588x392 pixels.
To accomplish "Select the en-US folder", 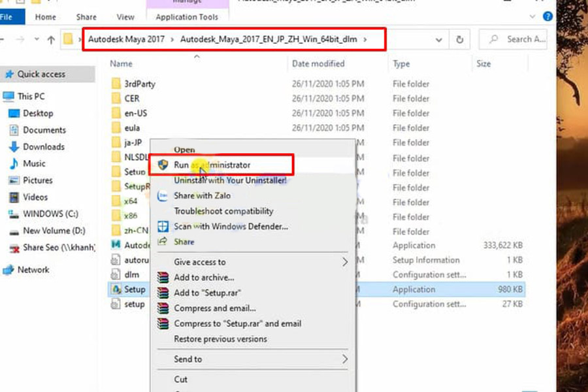I will coord(135,113).
